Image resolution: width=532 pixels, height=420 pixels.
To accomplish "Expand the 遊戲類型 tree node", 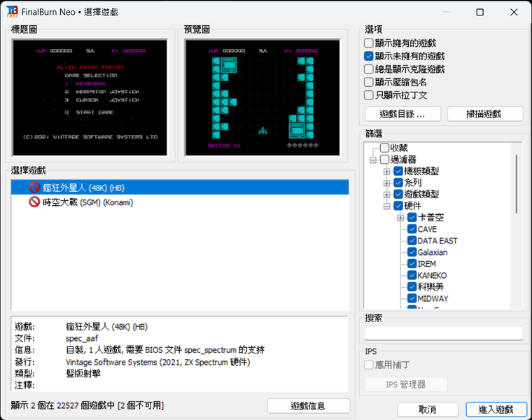I will [386, 195].
